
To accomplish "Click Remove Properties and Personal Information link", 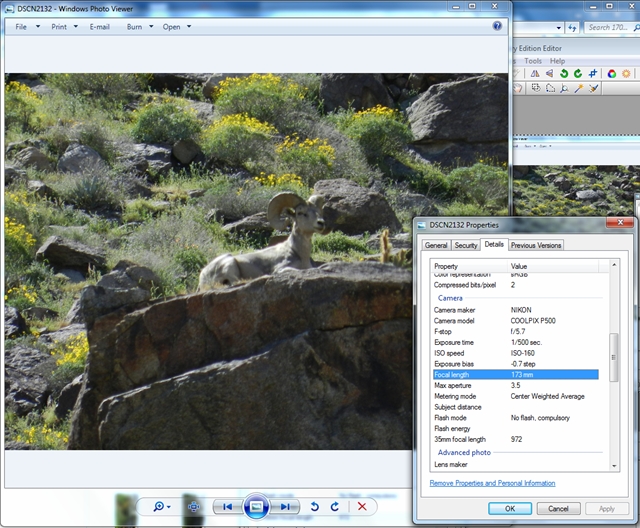I will (x=492, y=483).
